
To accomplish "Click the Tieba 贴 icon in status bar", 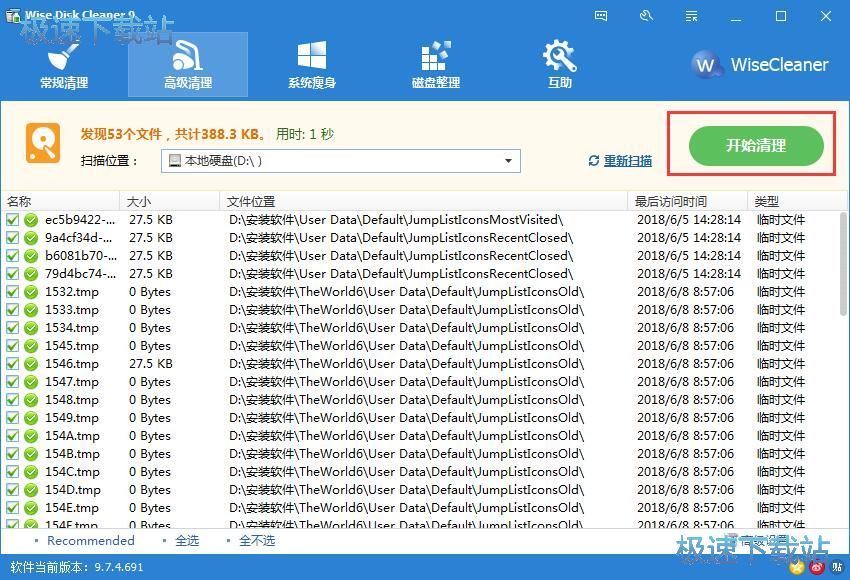I will pyautogui.click(x=837, y=568).
